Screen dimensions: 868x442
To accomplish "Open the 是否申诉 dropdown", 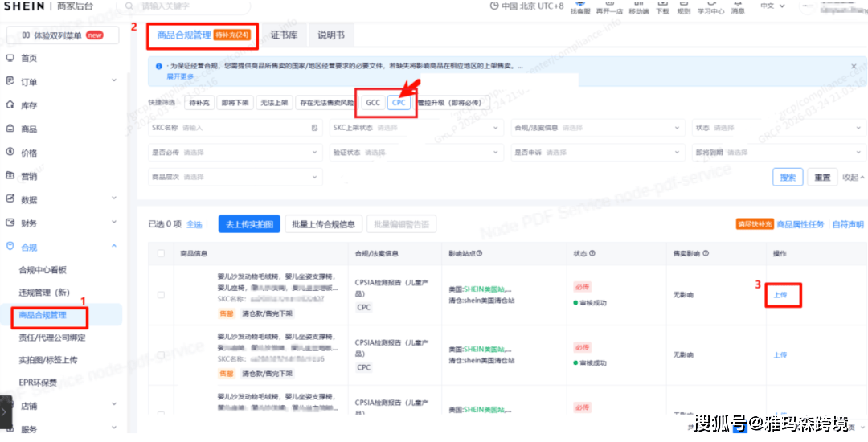I will [x=598, y=152].
